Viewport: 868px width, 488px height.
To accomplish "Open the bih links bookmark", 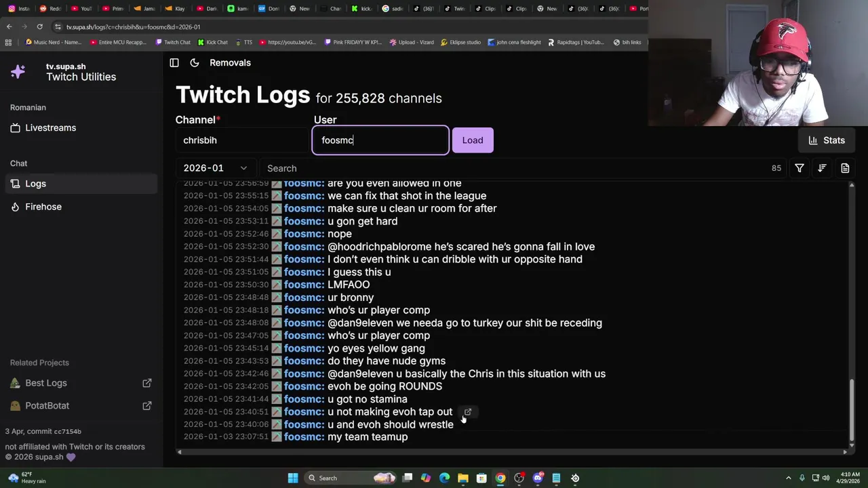I will 627,42.
